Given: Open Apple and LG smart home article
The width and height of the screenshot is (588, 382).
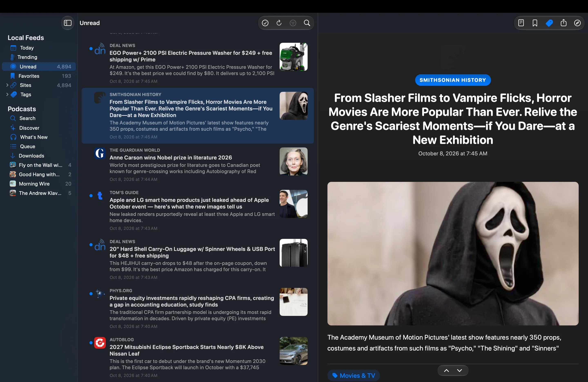Looking at the screenshot, I should (198, 210).
